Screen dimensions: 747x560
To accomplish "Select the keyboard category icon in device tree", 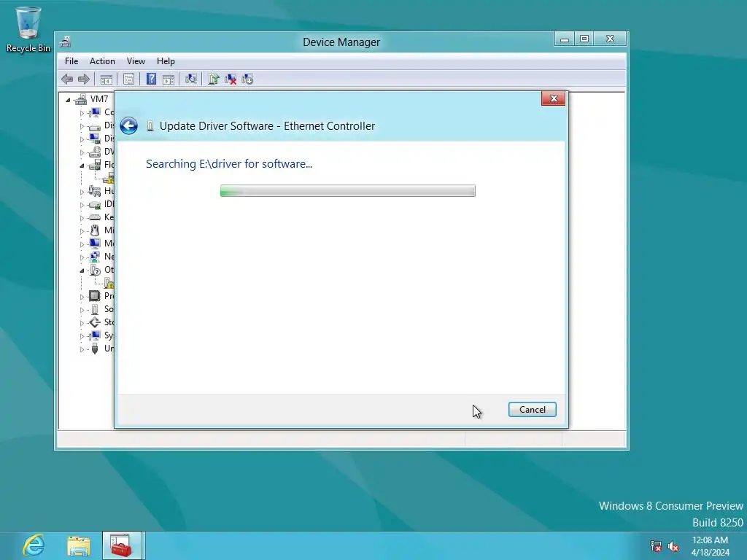I will click(x=95, y=217).
